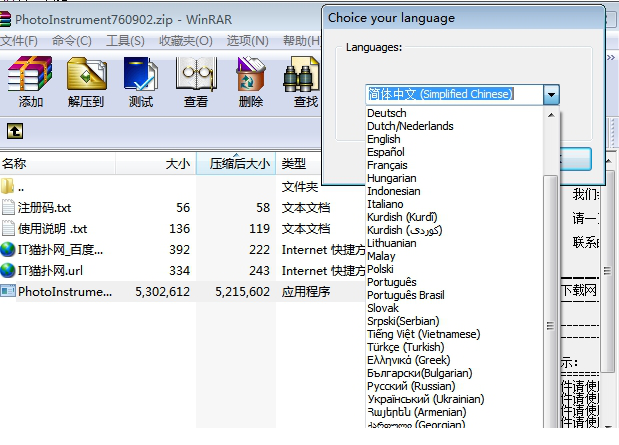Screen dimensions: 619x445
Task: Click the Find (查找) binoculars icon
Action: [x=302, y=74]
